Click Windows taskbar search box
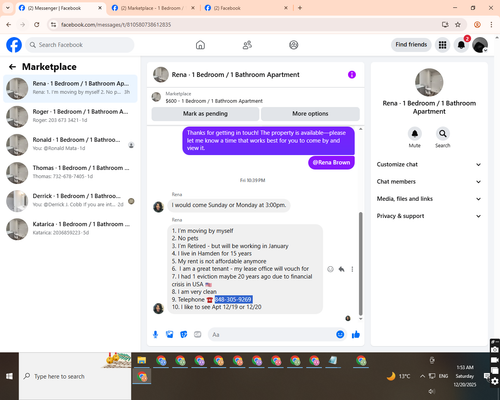500x400 pixels. coord(75,376)
